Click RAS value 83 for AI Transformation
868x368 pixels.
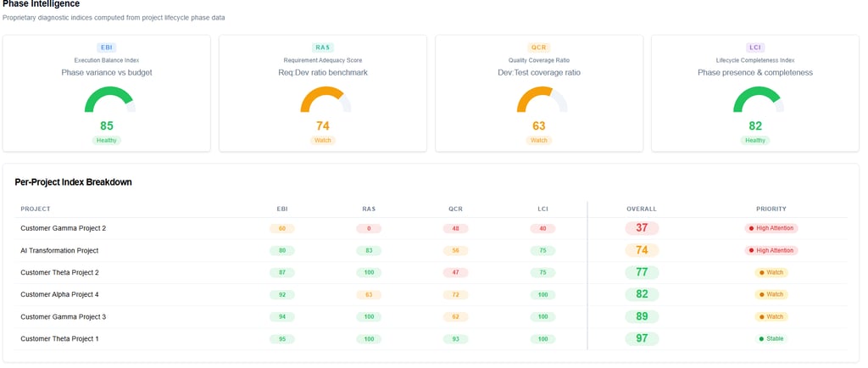[x=369, y=251]
